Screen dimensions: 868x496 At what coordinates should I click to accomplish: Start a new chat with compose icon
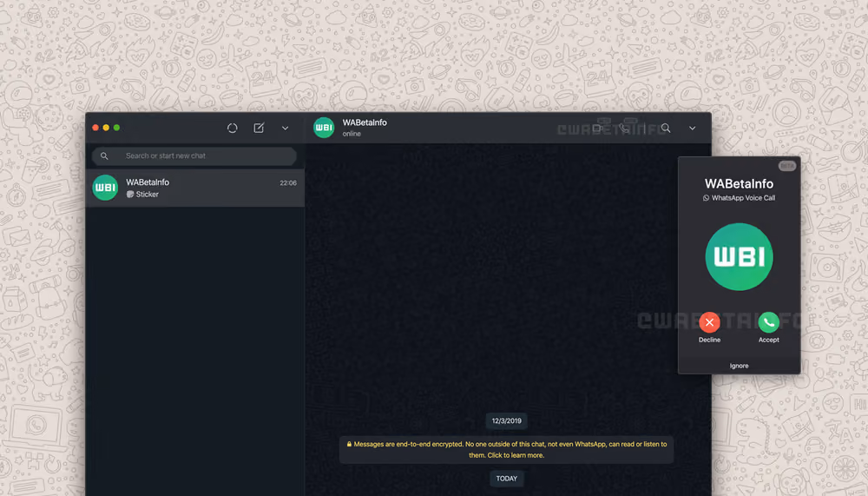(259, 128)
